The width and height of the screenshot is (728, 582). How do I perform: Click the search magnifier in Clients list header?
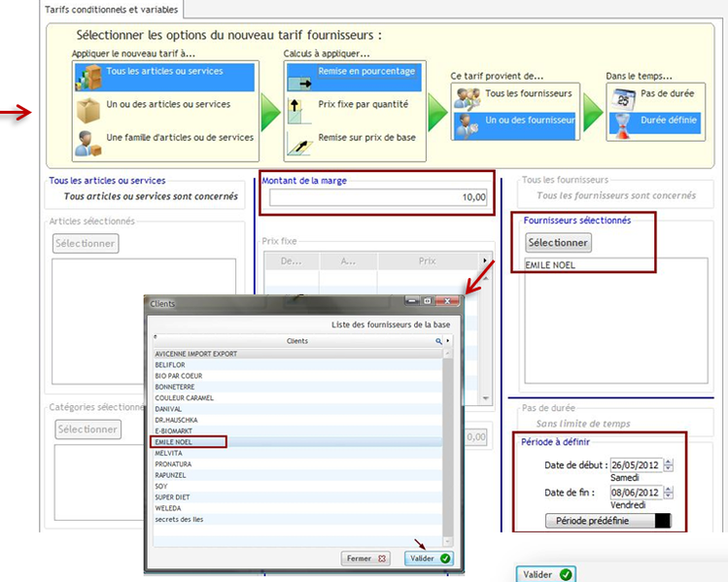click(438, 341)
